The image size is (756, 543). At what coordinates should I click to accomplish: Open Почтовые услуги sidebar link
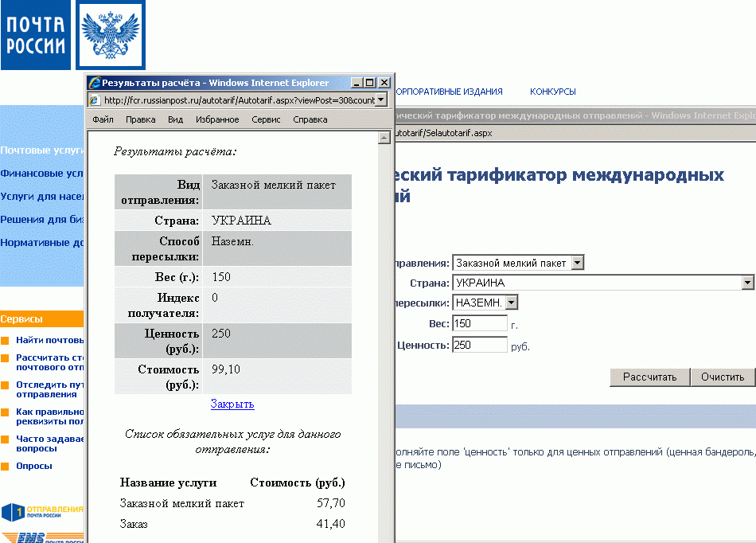pyautogui.click(x=42, y=150)
